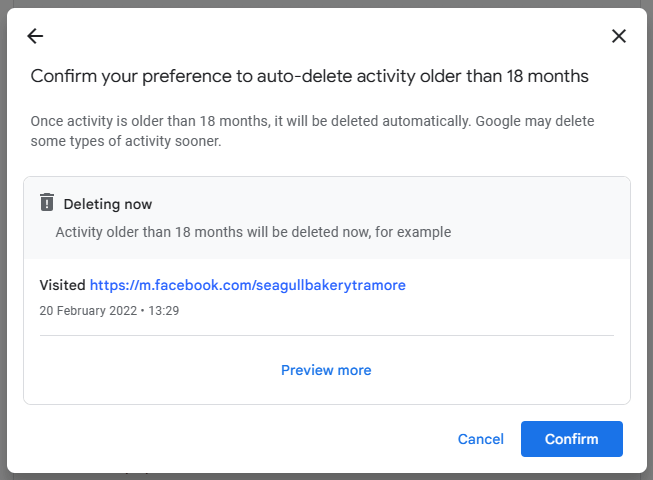The image size is (653, 480).
Task: Click 'Activity older than 18 months will be deleted now' text
Action: pyautogui.click(x=253, y=232)
